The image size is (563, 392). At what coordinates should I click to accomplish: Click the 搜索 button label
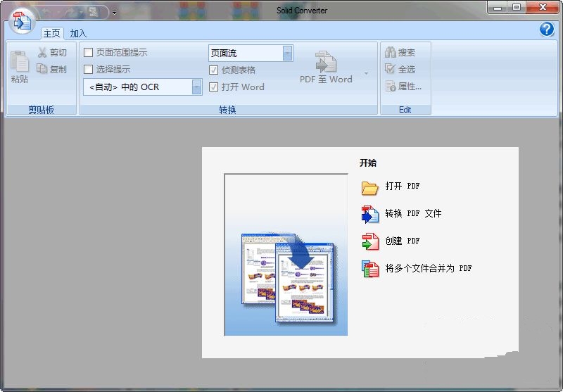(407, 52)
